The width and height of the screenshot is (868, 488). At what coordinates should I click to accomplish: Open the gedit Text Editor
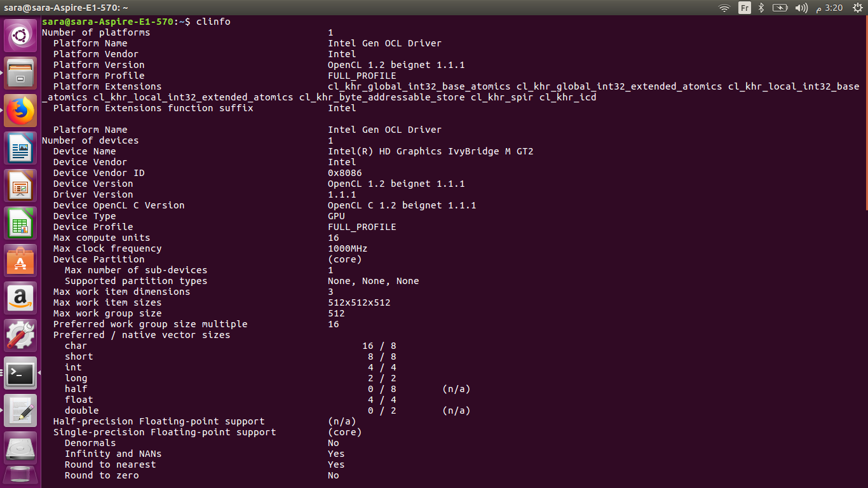click(x=20, y=410)
